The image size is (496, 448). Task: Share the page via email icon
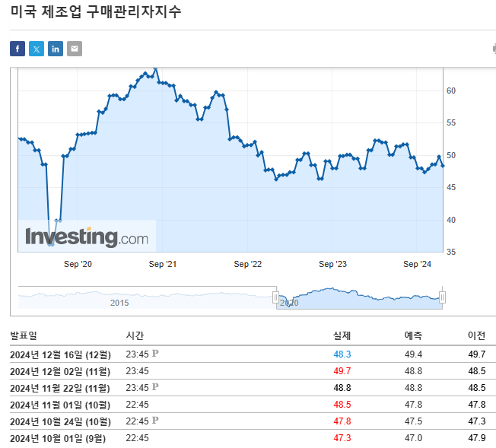[74, 49]
